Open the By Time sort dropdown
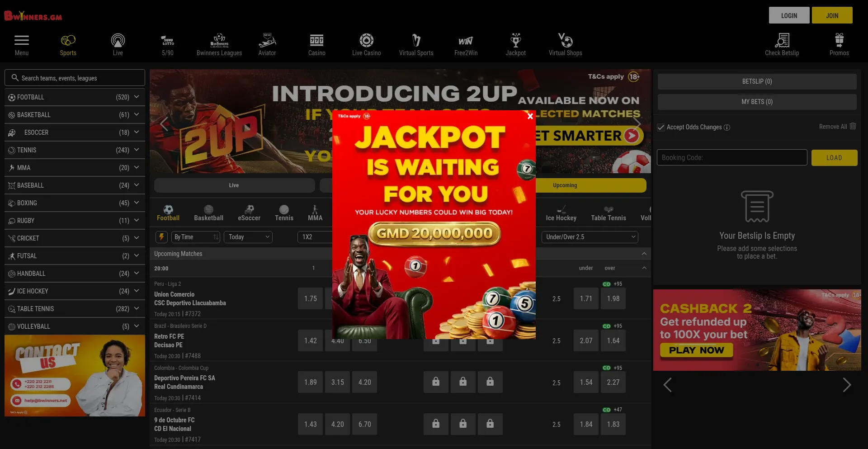This screenshot has height=449, width=868. [195, 237]
